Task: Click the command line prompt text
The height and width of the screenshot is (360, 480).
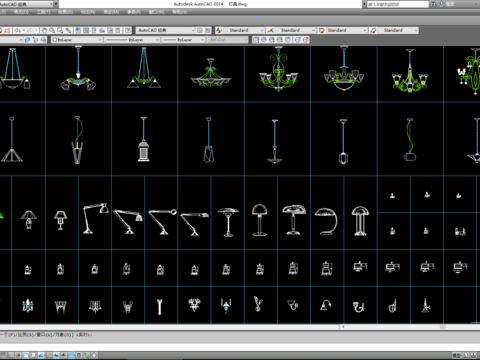Action: (46, 334)
